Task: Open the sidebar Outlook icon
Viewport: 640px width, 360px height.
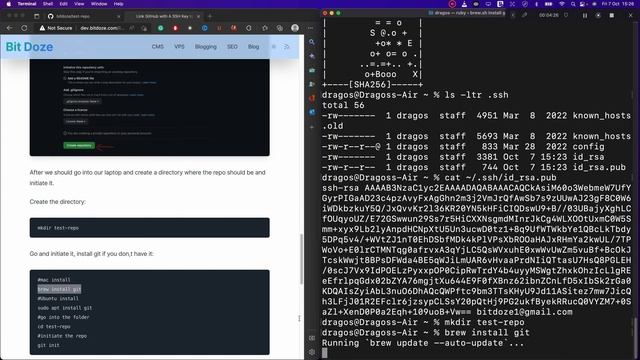Action: [x=312, y=112]
